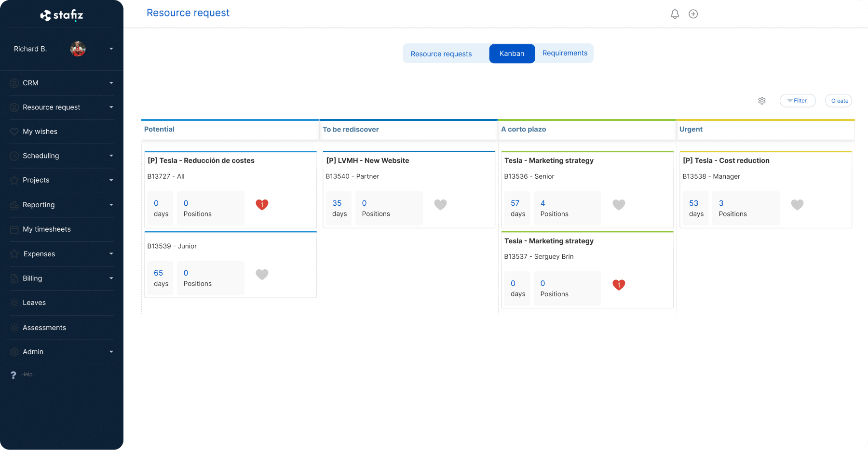Viewport: 868px width, 450px height.
Task: Open the user dropdown next to Richard B.
Action: (x=111, y=49)
